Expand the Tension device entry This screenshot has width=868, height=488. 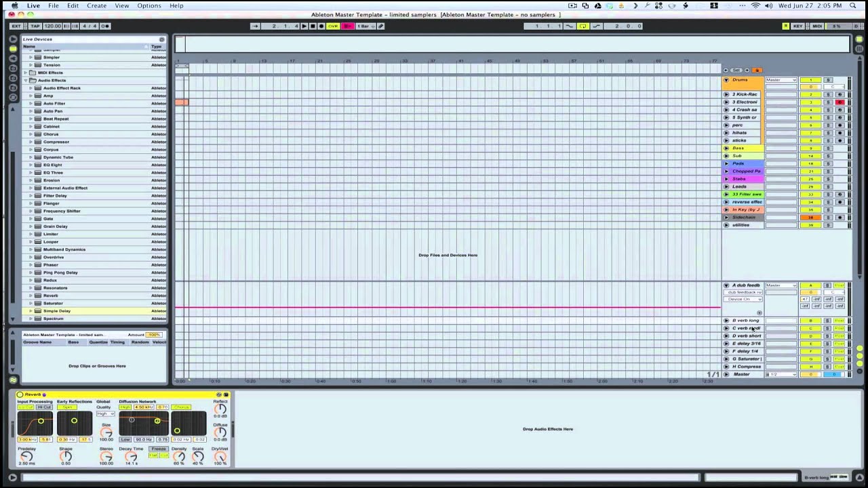click(x=31, y=65)
